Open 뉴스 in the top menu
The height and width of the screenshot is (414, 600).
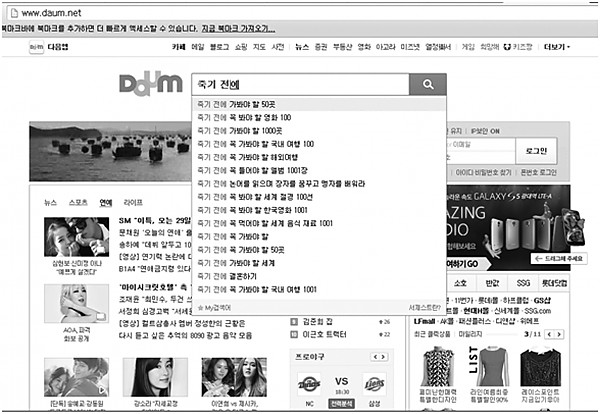coord(302,47)
